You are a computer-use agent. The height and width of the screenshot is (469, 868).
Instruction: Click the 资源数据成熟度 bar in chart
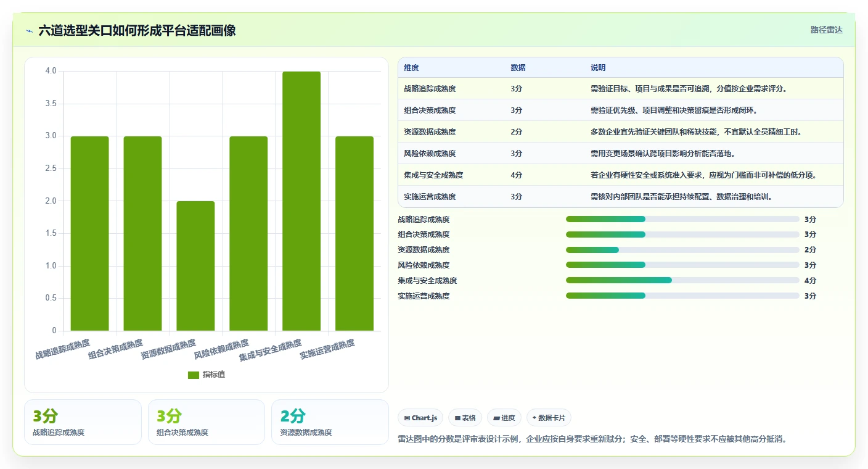point(195,266)
